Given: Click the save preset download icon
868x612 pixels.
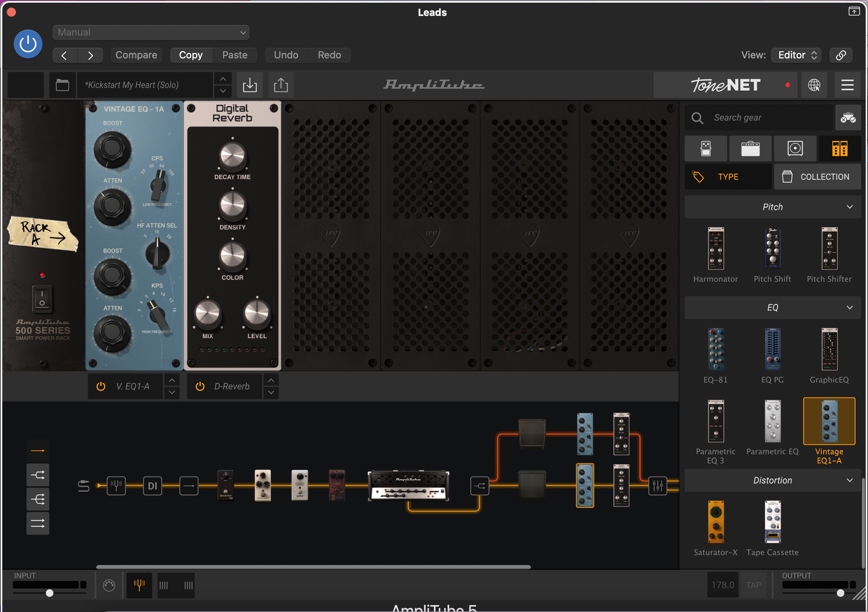Looking at the screenshot, I should point(250,85).
